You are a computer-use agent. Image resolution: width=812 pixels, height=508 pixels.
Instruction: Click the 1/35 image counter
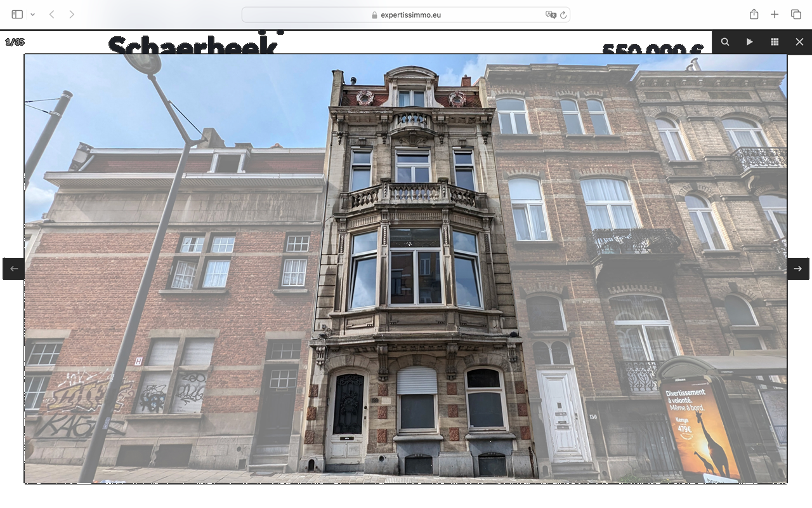click(x=15, y=42)
